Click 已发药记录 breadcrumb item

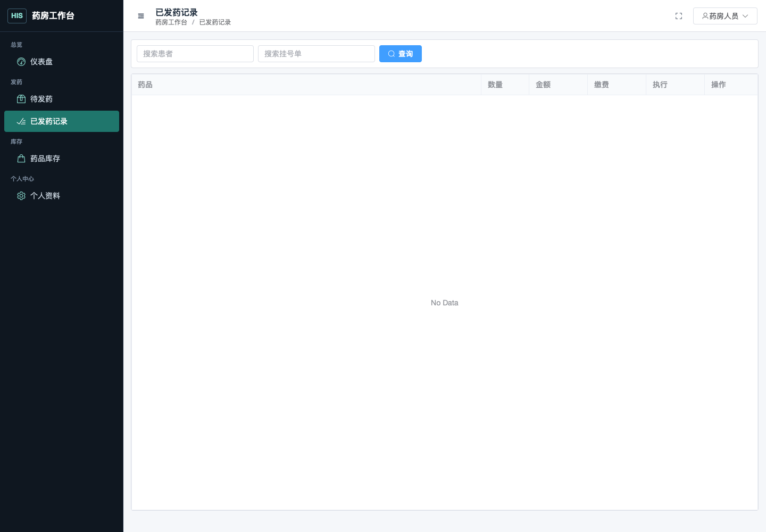215,22
